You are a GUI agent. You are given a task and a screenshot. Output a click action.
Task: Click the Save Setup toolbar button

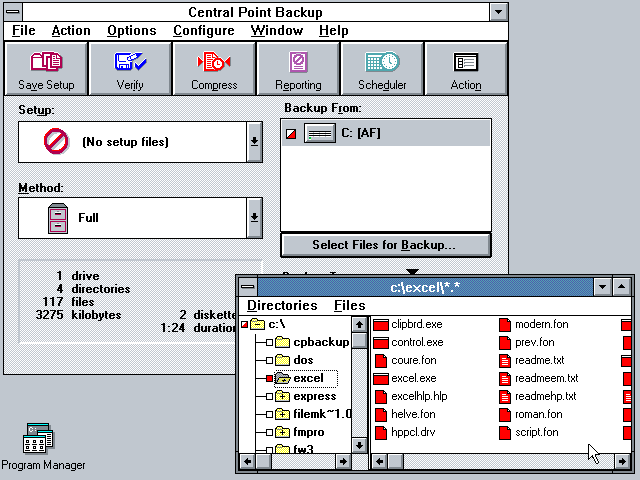pyautogui.click(x=46, y=69)
